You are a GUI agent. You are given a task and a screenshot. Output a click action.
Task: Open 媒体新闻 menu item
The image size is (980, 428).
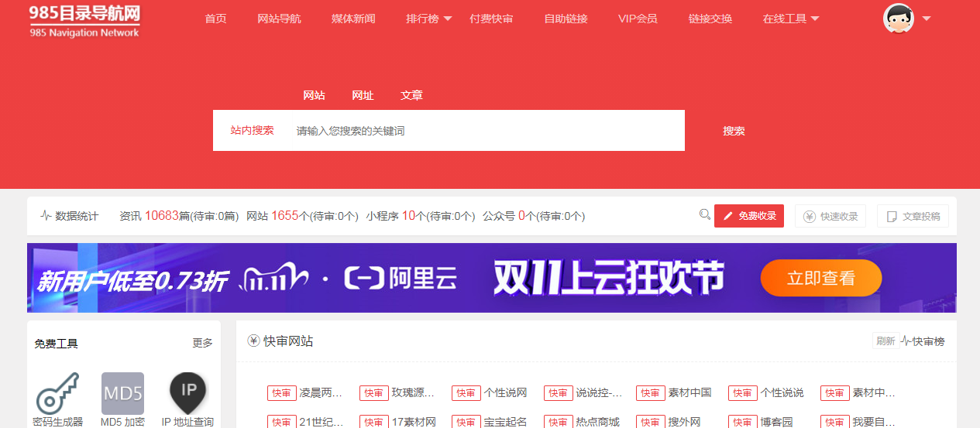pyautogui.click(x=353, y=19)
